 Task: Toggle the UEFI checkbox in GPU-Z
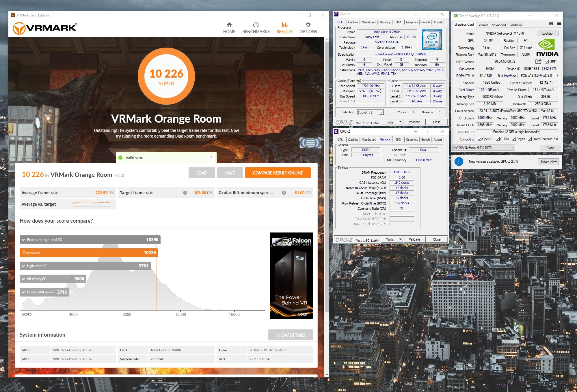coord(547,62)
